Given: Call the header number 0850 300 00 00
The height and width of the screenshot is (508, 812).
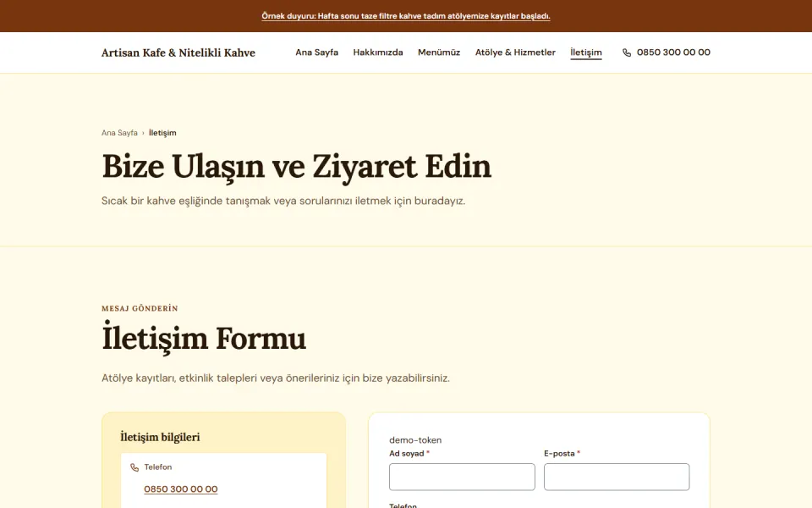Looking at the screenshot, I should tap(673, 52).
